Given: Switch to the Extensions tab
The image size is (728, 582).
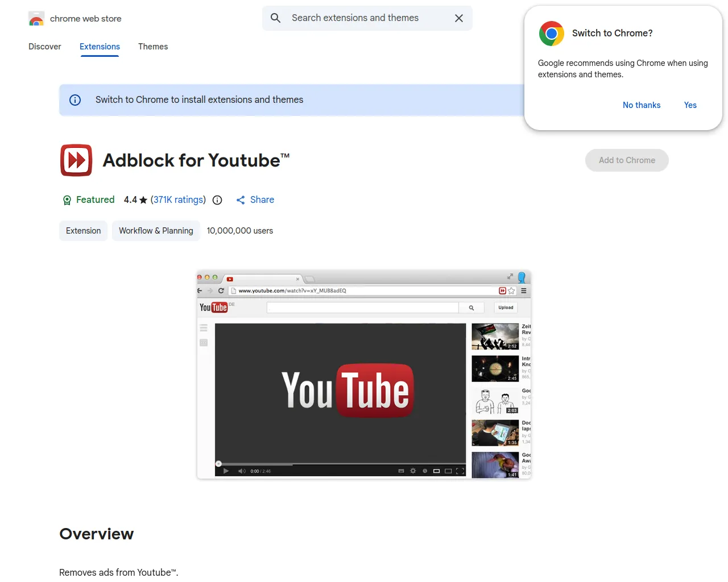Looking at the screenshot, I should (100, 47).
